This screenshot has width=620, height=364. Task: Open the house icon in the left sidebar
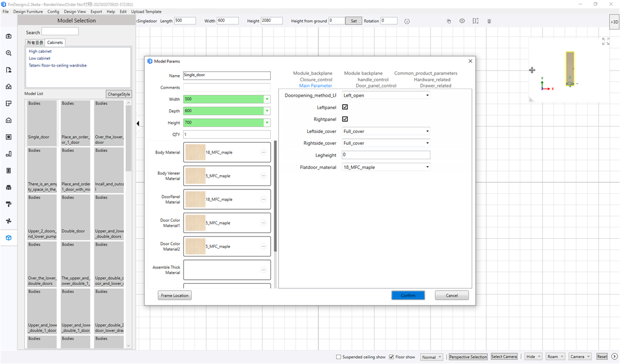pyautogui.click(x=9, y=120)
